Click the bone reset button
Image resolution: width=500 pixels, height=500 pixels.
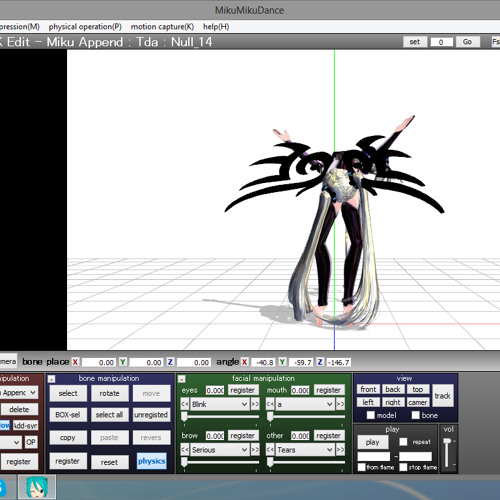coord(109,462)
